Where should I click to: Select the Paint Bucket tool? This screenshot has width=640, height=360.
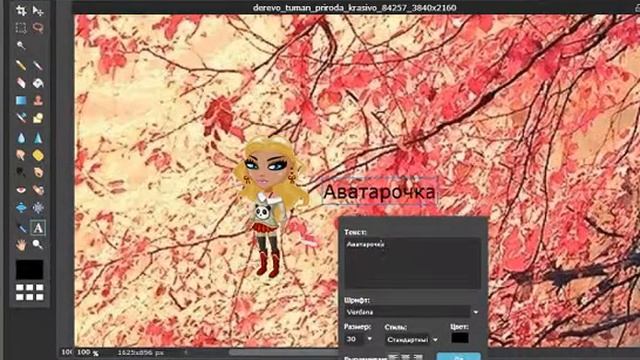(x=38, y=83)
